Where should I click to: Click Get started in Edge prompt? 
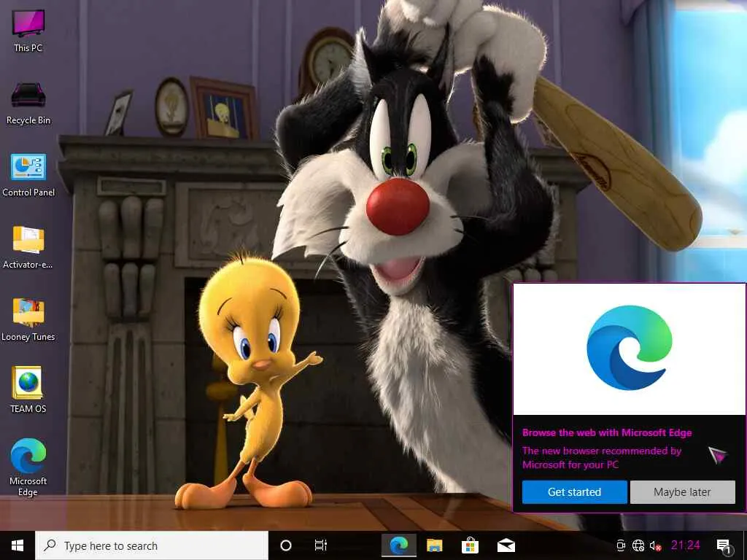click(x=575, y=492)
